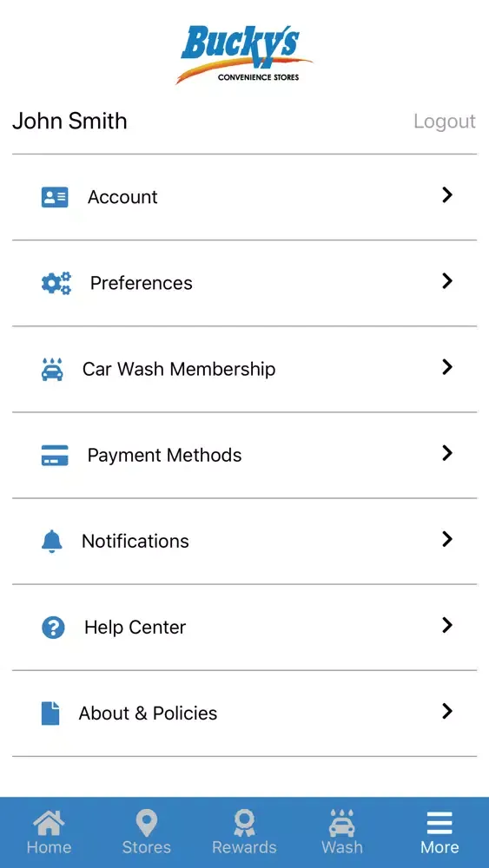Switch to the Home tab

49,832
